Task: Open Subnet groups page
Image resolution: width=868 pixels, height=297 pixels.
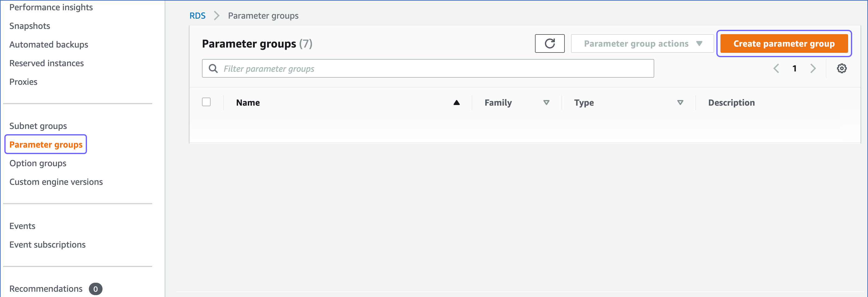Action: pyautogui.click(x=38, y=126)
